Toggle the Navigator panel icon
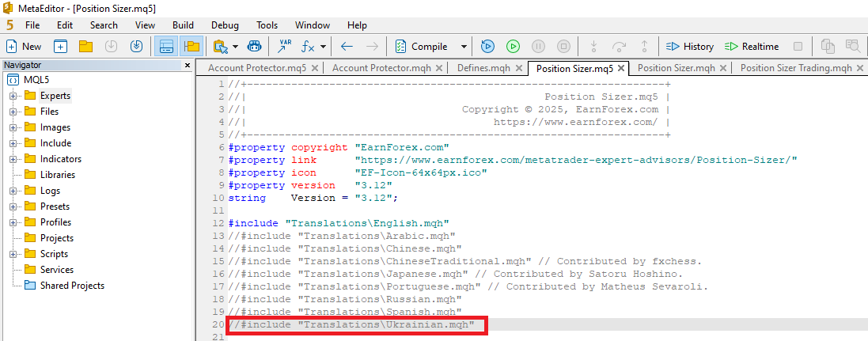Image resolution: width=868 pixels, height=341 pixels. (191, 47)
